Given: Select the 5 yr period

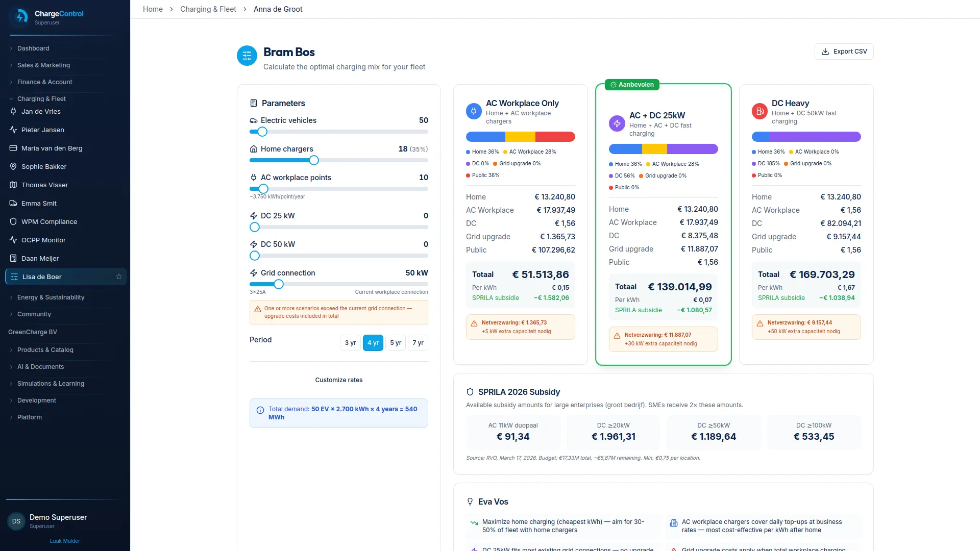Looking at the screenshot, I should click(396, 343).
